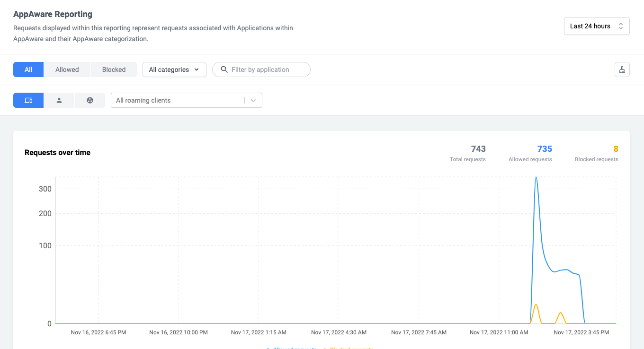644x349 pixels.
Task: Open the All categories dropdown
Action: point(174,70)
